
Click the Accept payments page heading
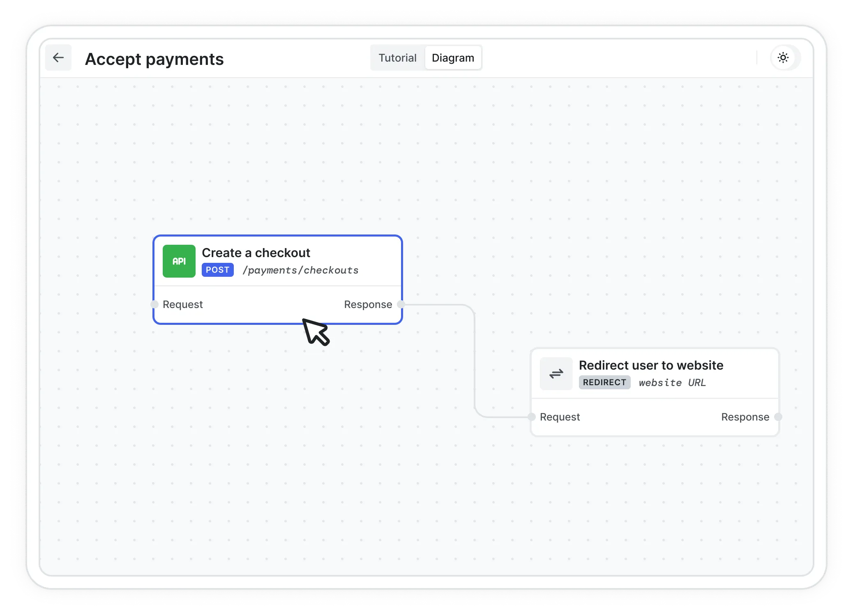coord(154,59)
